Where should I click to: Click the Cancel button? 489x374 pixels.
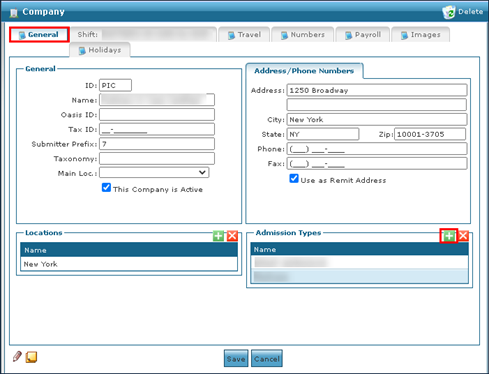coord(267,359)
